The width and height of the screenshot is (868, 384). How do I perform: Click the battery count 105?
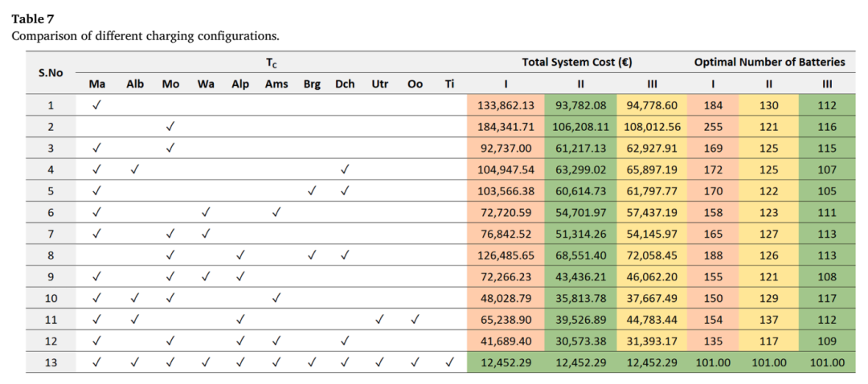click(827, 191)
